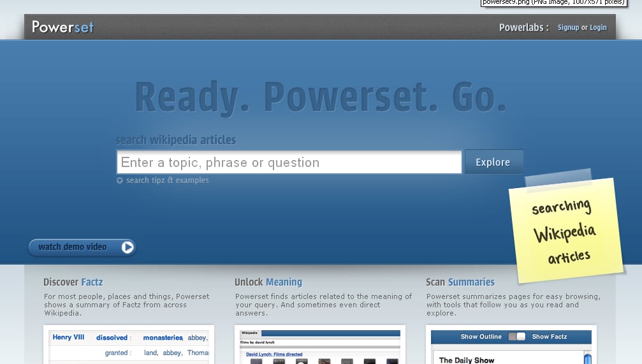Image resolution: width=642 pixels, height=364 pixels.
Task: Click the granted Factz term
Action: coord(116,353)
